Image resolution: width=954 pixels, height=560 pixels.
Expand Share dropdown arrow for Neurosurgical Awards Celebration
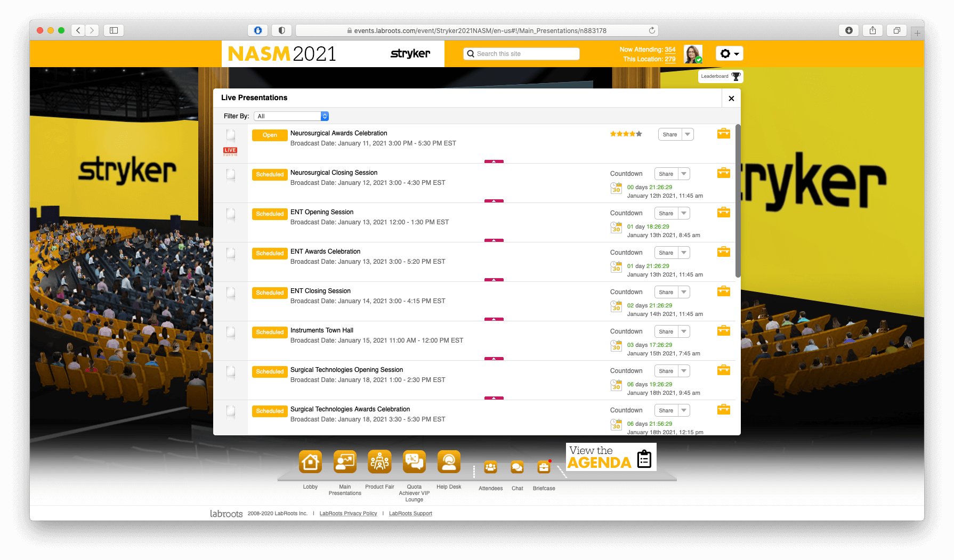(688, 134)
